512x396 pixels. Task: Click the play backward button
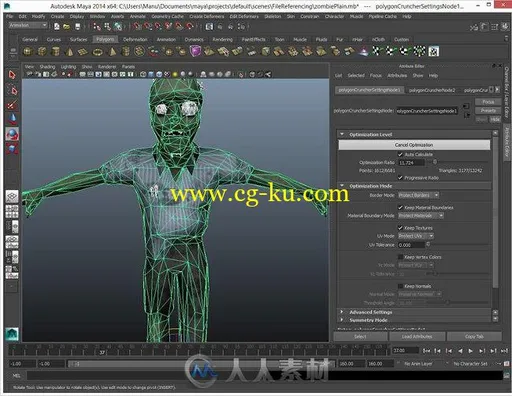pyautogui.click(x=460, y=351)
